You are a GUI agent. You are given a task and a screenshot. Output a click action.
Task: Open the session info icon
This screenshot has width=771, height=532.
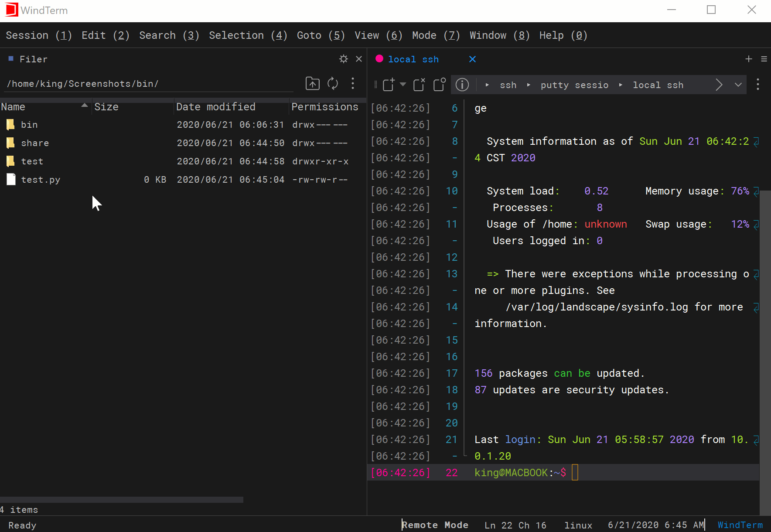coord(462,85)
